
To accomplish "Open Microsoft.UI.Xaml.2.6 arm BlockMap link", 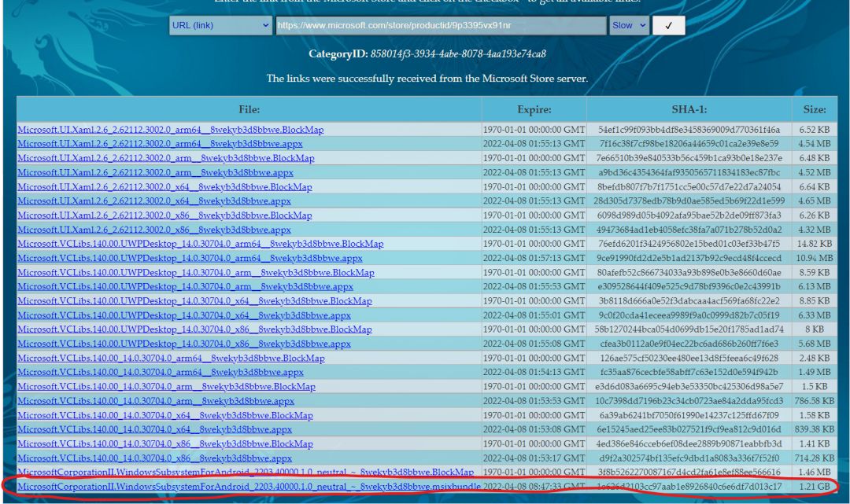I will click(166, 158).
